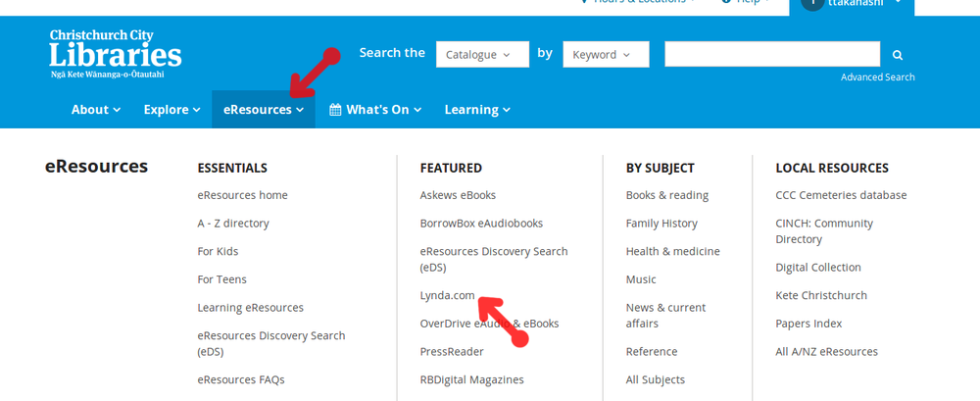Open the Learning eResources link
Image resolution: width=980 pixels, height=401 pixels.
[x=251, y=308]
